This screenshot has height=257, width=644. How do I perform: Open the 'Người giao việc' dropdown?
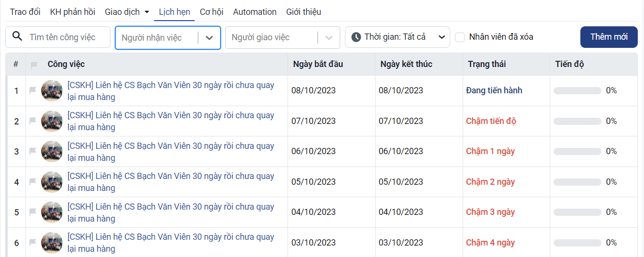click(x=329, y=38)
